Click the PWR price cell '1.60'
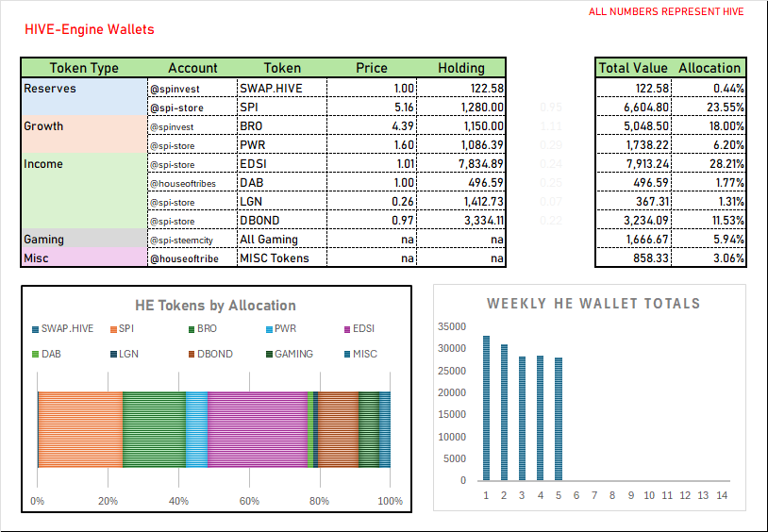Viewport: 768px width, 532px height. coord(372,145)
